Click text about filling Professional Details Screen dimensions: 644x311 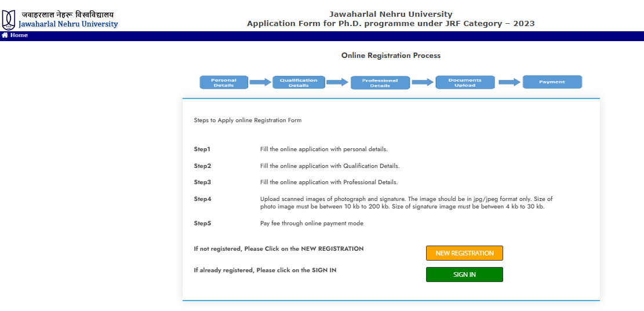pyautogui.click(x=329, y=182)
